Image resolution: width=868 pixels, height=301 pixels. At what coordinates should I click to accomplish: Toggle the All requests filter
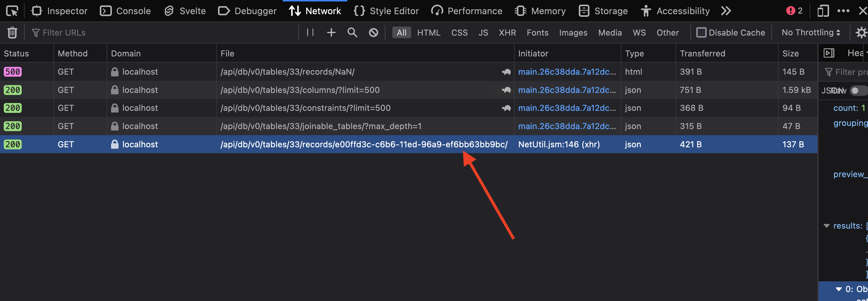tap(401, 32)
